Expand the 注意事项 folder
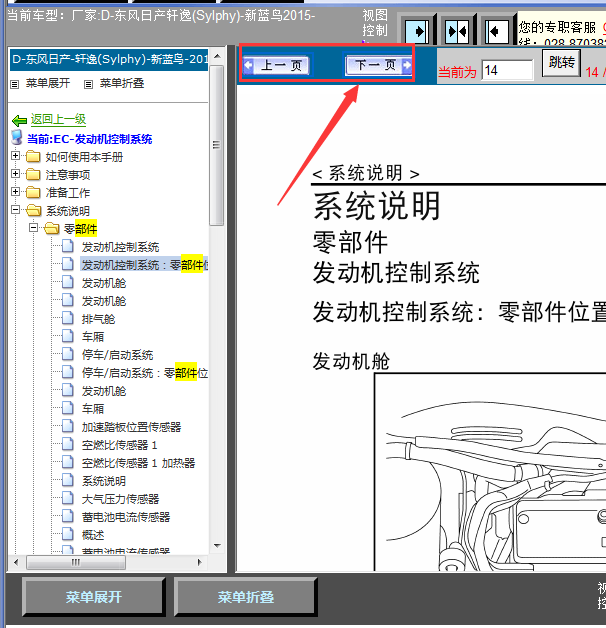Image resolution: width=606 pixels, height=628 pixels. point(16,174)
